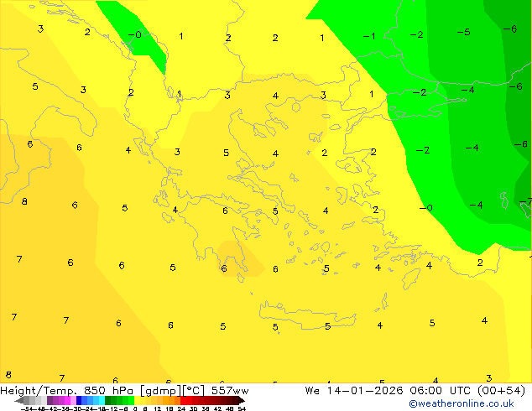The image size is (532, 411).
Task: Pick the cyan swatch in the color scale
Action: (102, 400)
